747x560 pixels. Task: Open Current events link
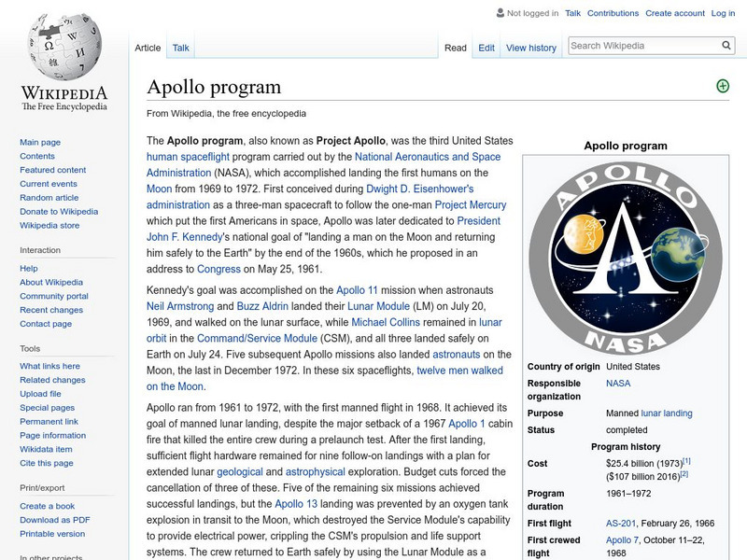tap(49, 183)
